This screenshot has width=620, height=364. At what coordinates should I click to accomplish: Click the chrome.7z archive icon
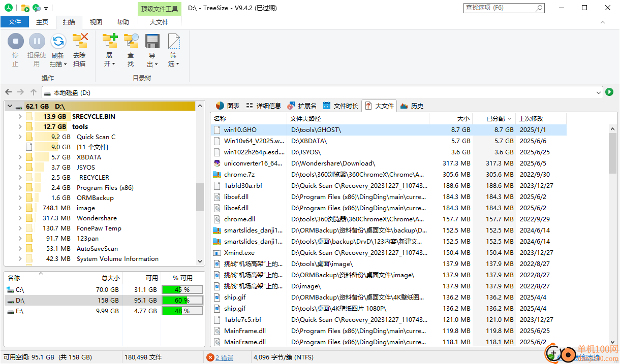[217, 175]
